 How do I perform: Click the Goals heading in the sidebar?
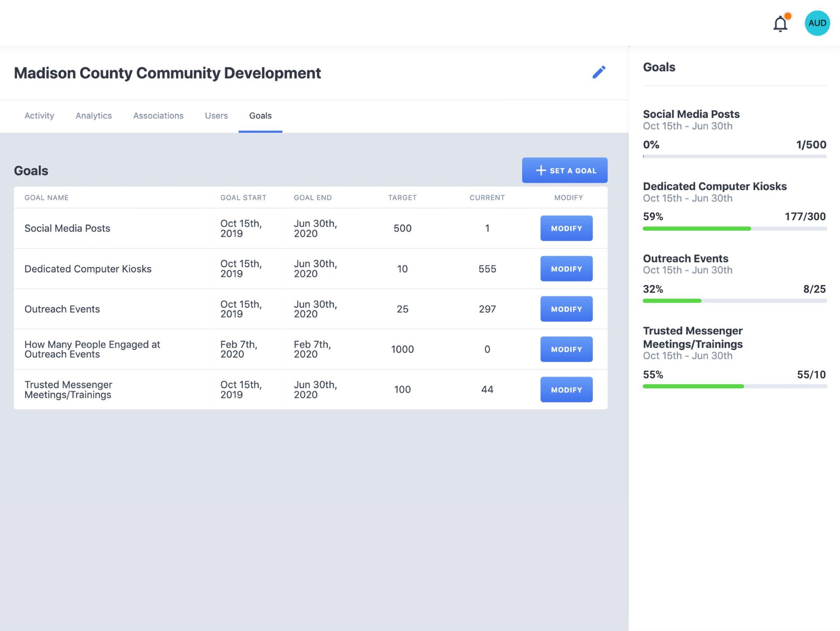click(x=659, y=67)
